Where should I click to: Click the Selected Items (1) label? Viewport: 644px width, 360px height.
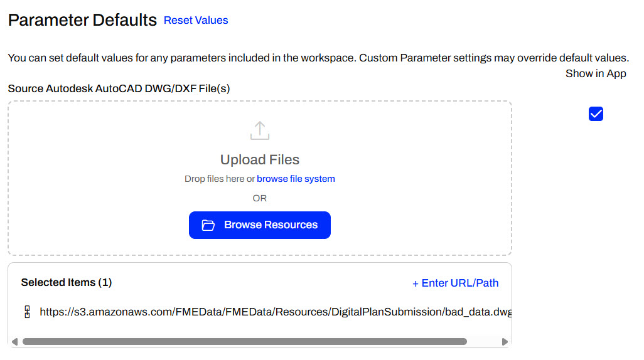[66, 282]
